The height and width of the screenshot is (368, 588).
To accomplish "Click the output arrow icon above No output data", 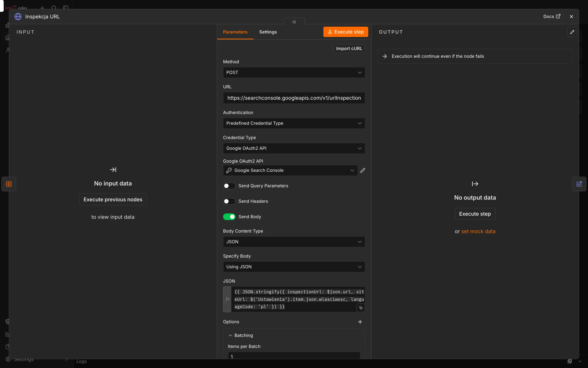I will [475, 184].
